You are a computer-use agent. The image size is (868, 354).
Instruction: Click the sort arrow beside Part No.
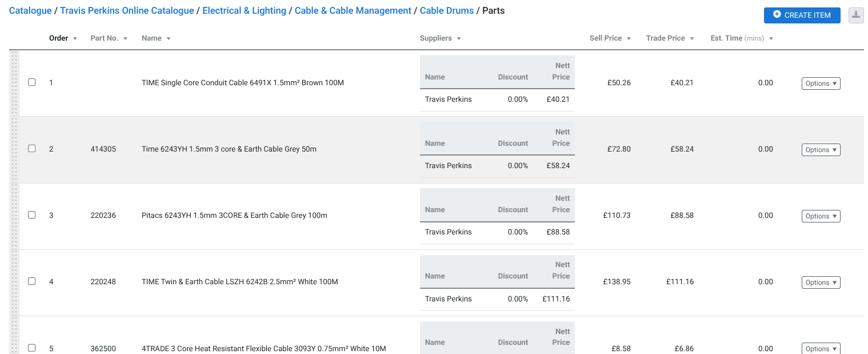click(x=125, y=38)
